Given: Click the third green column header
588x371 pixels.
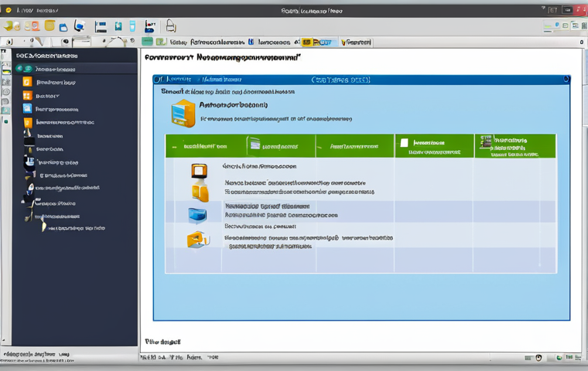Looking at the screenshot, I should click(x=355, y=146).
